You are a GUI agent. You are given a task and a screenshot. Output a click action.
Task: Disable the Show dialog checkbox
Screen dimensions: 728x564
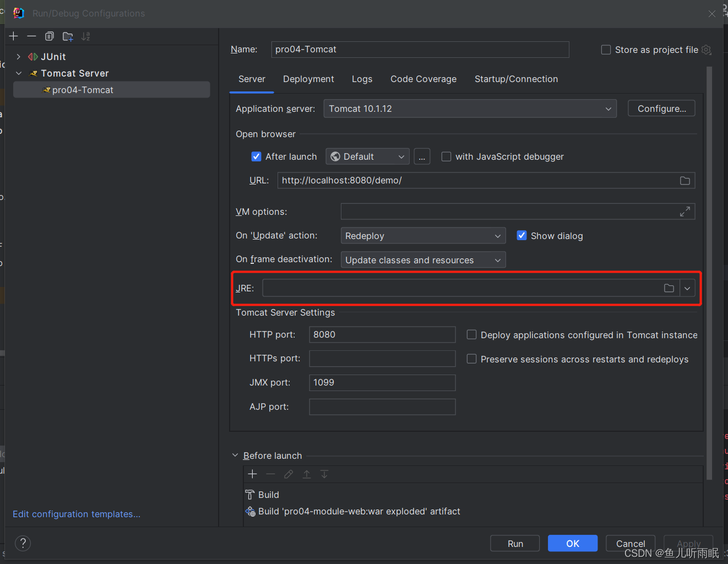point(521,235)
